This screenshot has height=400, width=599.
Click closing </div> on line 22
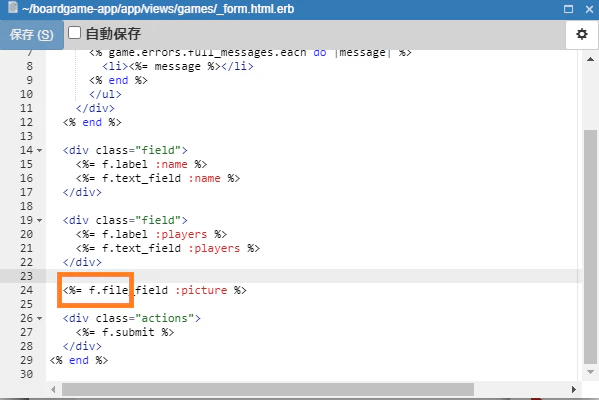[82, 262]
